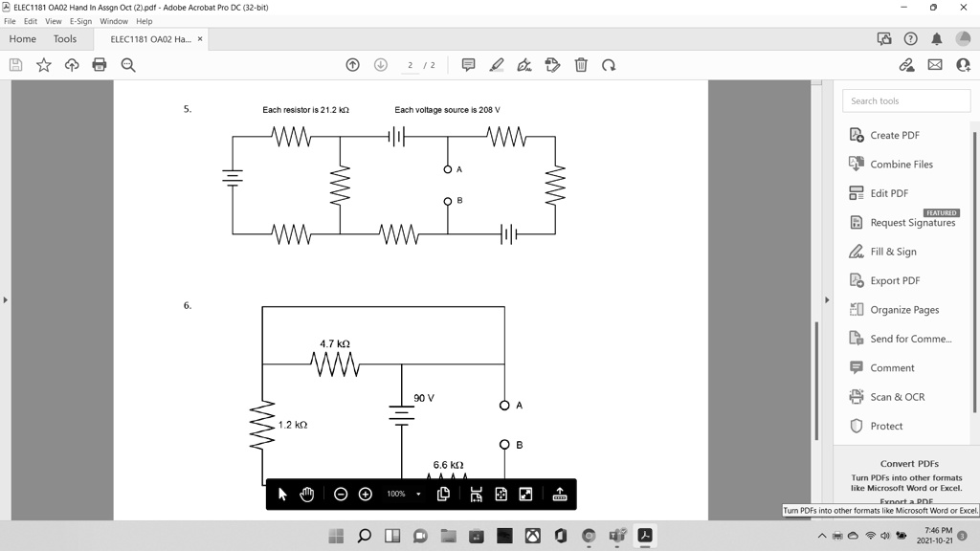This screenshot has height=551, width=980.
Task: Switch to the Tools tab
Action: [64, 38]
